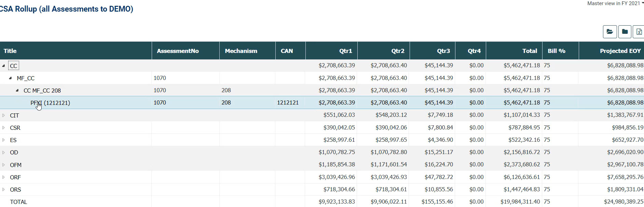644x207 pixels.
Task: Open the Master view in FY 2021 dropdown
Action: tap(615, 3)
